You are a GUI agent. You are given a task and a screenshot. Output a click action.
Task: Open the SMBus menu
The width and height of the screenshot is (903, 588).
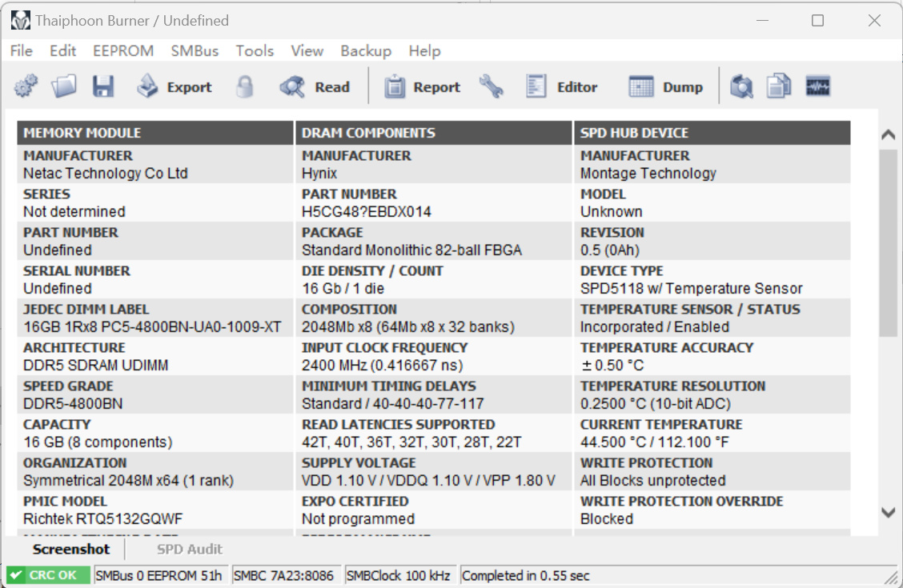(195, 50)
